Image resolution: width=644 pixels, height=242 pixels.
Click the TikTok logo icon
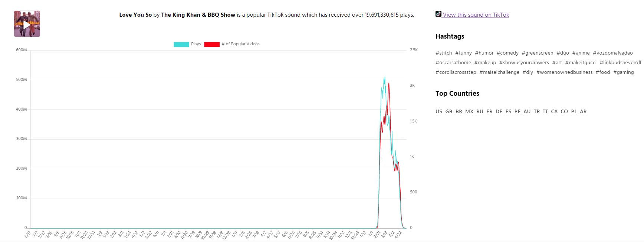(x=438, y=14)
